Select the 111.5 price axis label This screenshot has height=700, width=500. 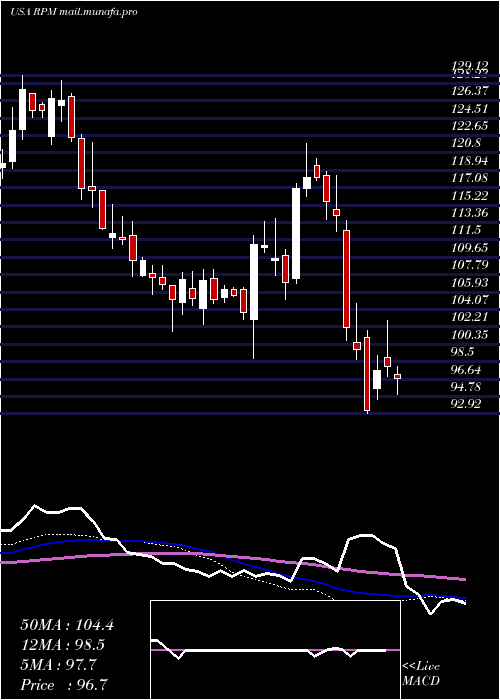pyautogui.click(x=466, y=230)
